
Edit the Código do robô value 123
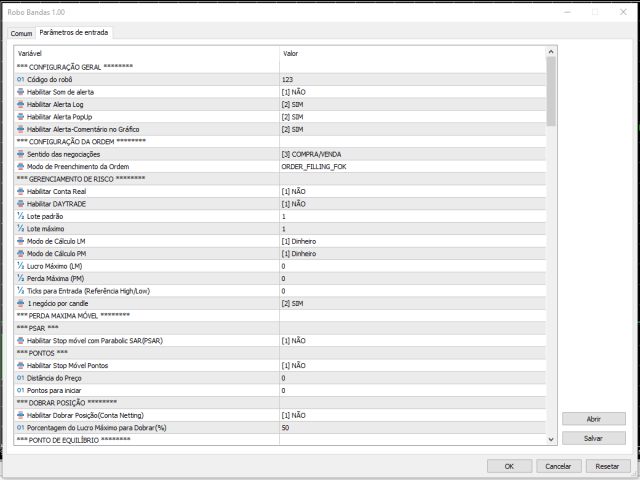click(413, 79)
